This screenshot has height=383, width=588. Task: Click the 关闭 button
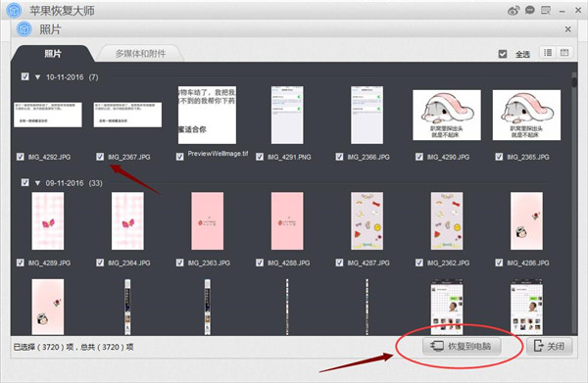tap(550, 346)
